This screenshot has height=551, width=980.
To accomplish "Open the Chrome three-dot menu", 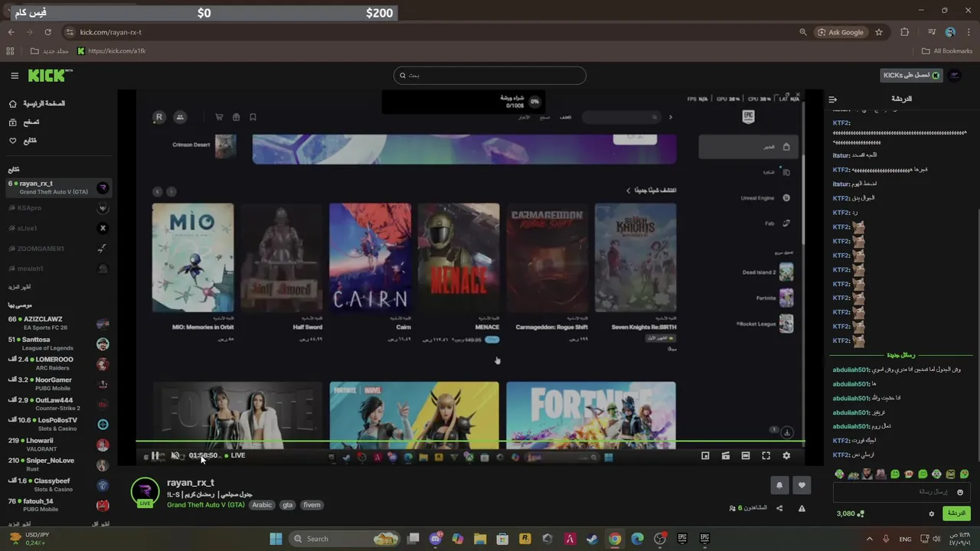I will point(969,32).
